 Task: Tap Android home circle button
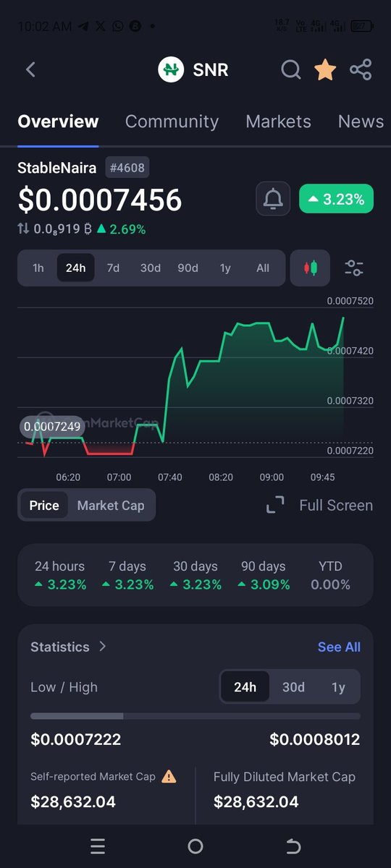pos(195,846)
